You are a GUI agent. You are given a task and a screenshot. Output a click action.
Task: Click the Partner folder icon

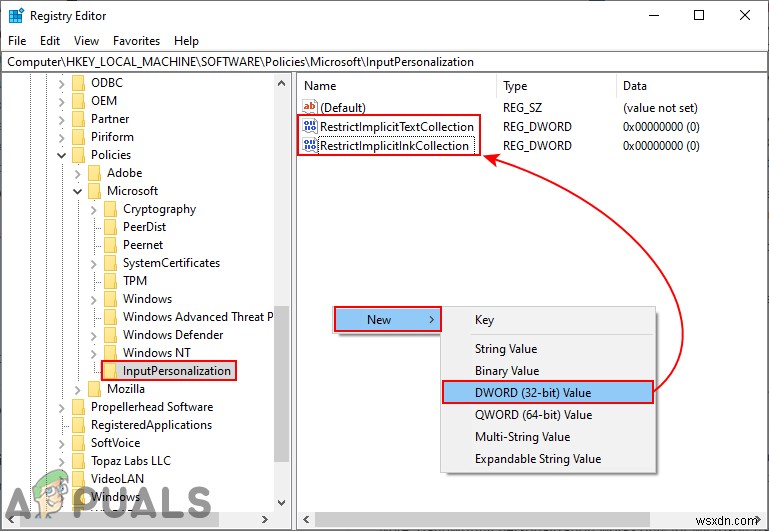(78, 119)
